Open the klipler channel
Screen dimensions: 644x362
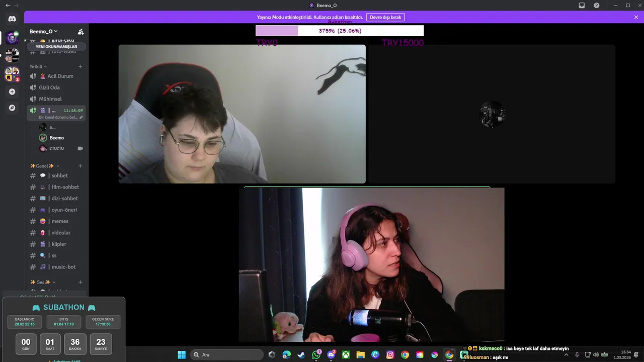pyautogui.click(x=56, y=244)
